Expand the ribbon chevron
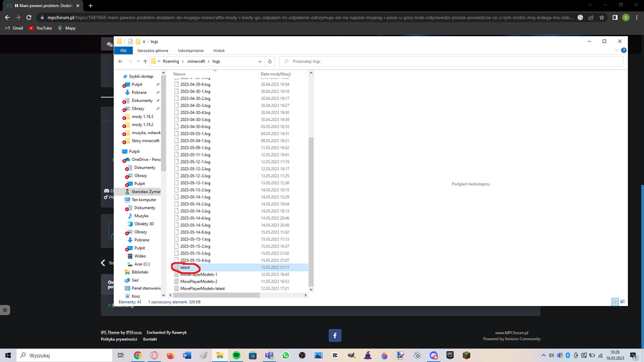The height and width of the screenshot is (362, 644). [x=616, y=50]
